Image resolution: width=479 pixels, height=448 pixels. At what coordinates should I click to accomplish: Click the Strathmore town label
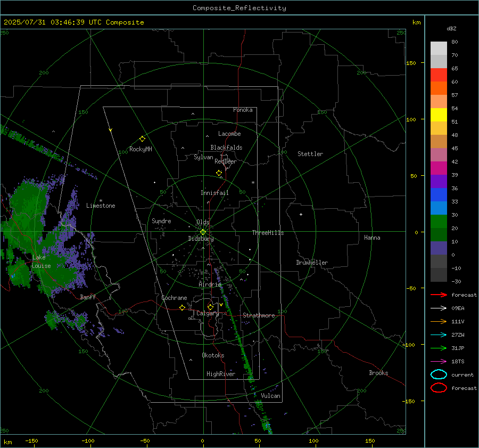tap(259, 315)
